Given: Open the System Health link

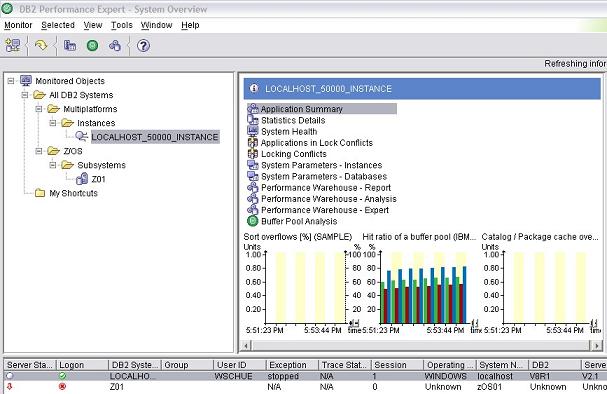Looking at the screenshot, I should pos(289,132).
